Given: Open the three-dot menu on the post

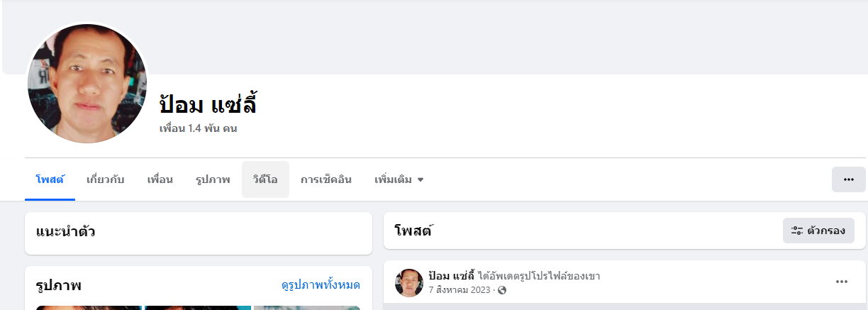Looking at the screenshot, I should pos(841,282).
